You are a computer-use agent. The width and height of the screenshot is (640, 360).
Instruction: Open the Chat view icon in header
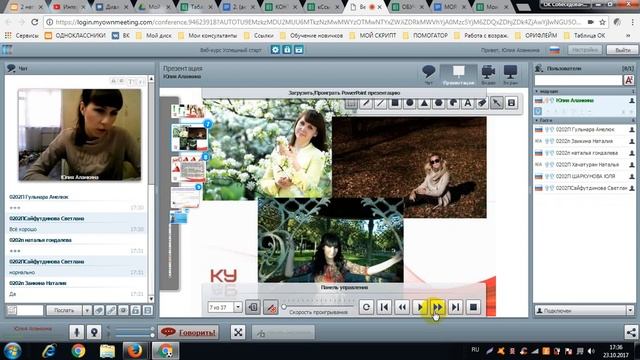429,75
